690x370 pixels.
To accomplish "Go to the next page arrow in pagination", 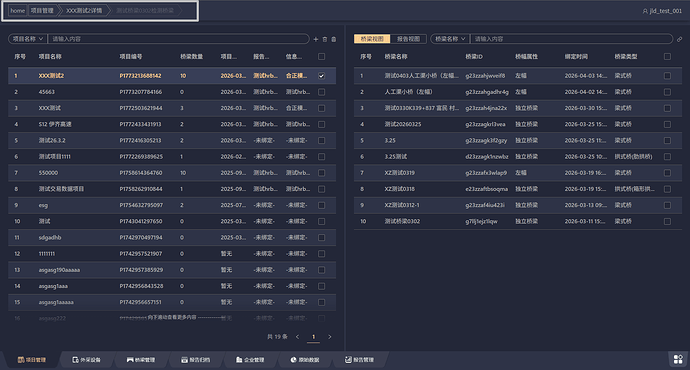I will (330, 337).
